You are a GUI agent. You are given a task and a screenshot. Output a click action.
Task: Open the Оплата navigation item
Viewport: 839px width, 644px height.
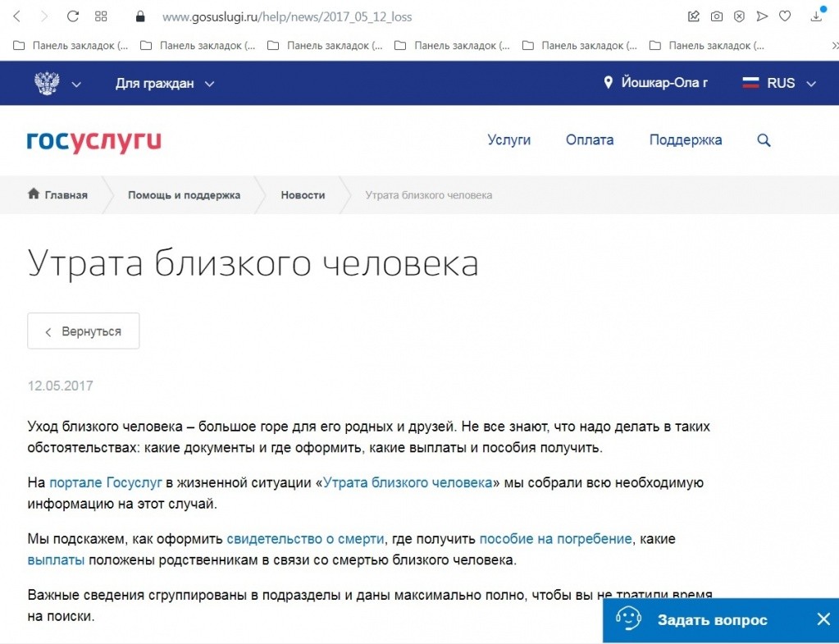pyautogui.click(x=589, y=140)
